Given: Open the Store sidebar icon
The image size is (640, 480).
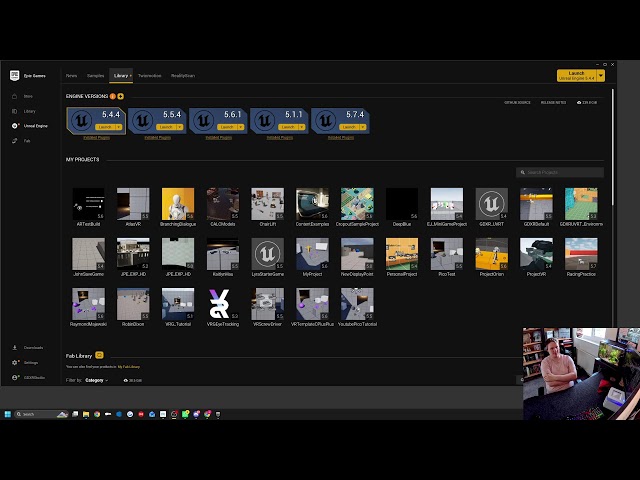Looking at the screenshot, I should 15,96.
